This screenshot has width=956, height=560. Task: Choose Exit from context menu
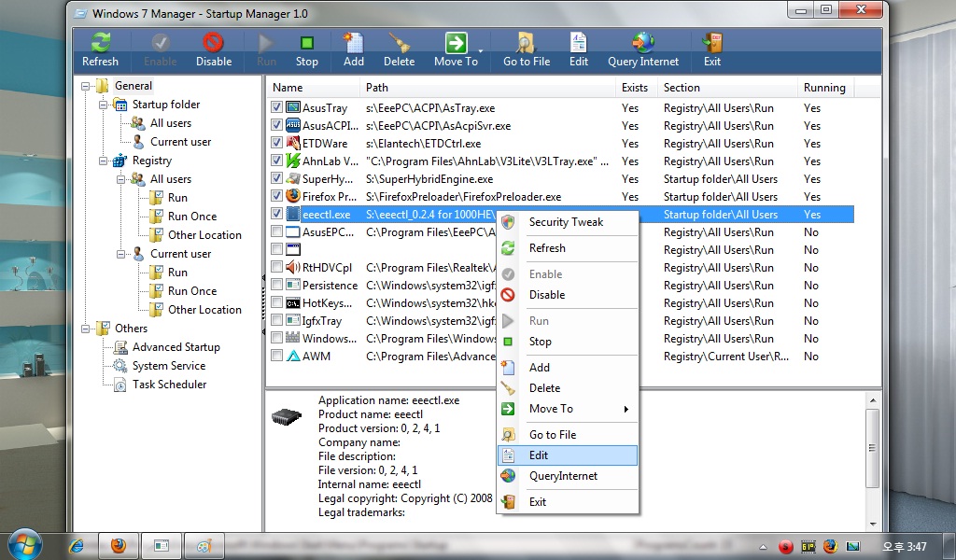569,501
